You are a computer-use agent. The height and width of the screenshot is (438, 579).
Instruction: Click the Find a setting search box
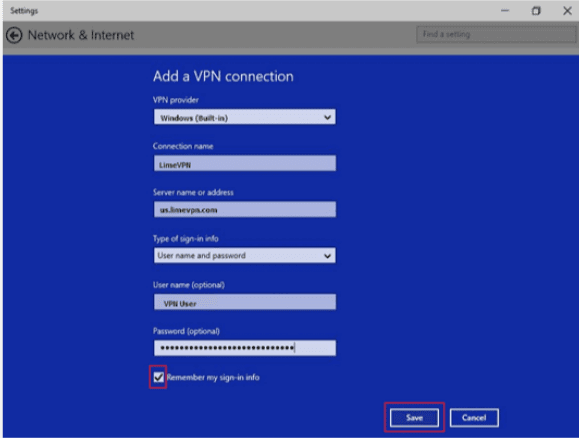[x=496, y=34]
